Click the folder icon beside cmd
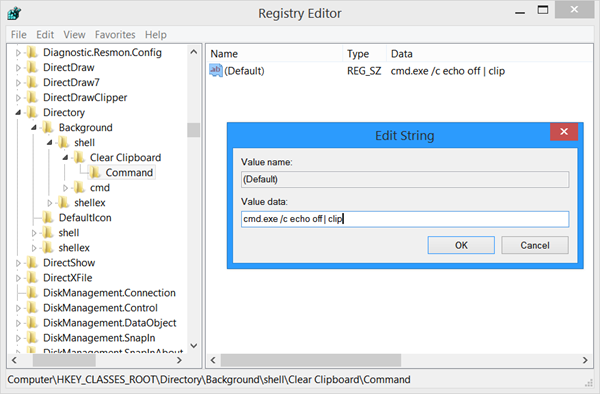The height and width of the screenshot is (394, 600). [79, 187]
